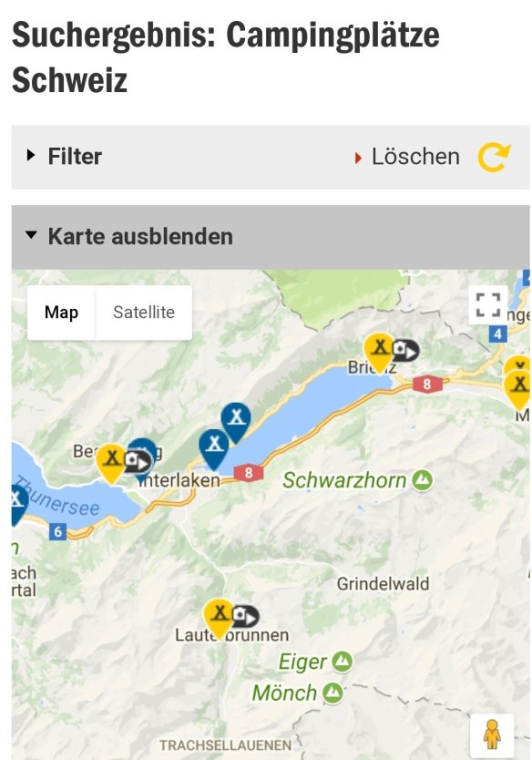Click the Löschen link
This screenshot has height=760, width=532.
415,157
